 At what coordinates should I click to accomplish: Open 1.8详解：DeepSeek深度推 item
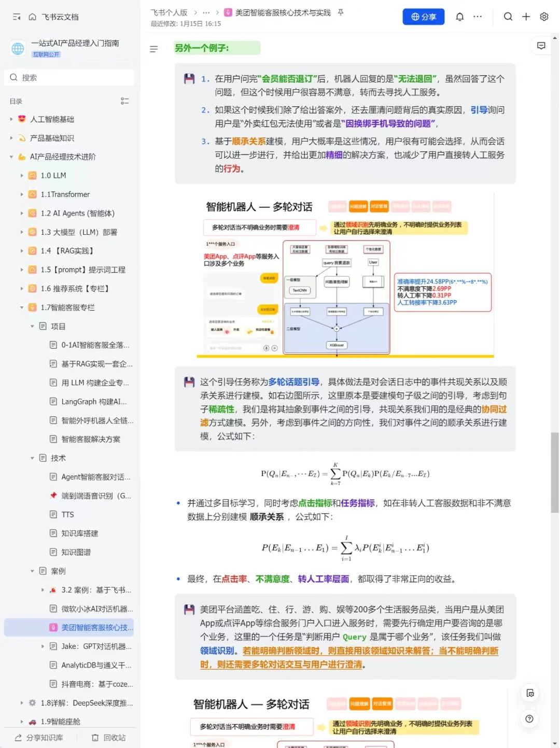[87, 703]
